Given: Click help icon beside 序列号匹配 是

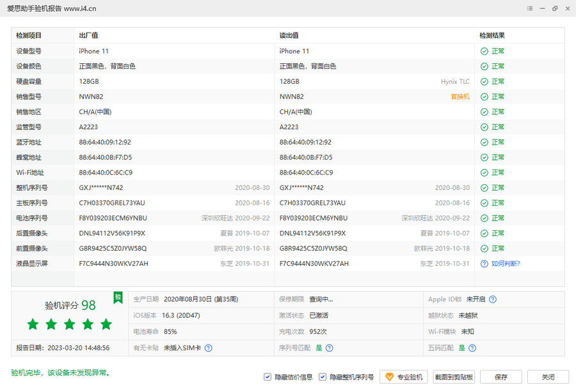Looking at the screenshot, I should point(329,349).
